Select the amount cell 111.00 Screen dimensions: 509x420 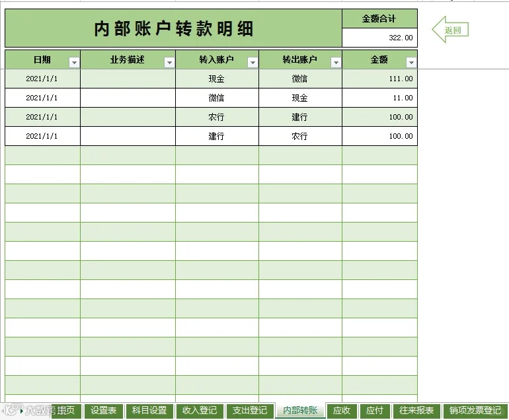coord(379,79)
